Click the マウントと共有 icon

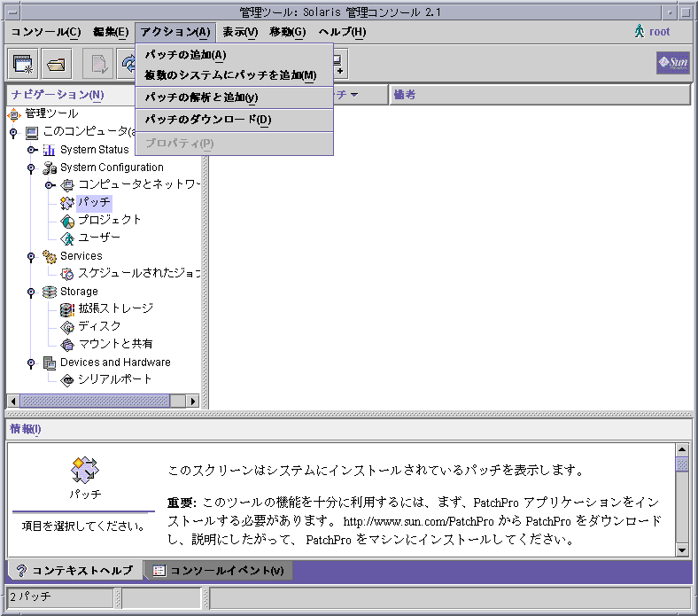point(67,344)
